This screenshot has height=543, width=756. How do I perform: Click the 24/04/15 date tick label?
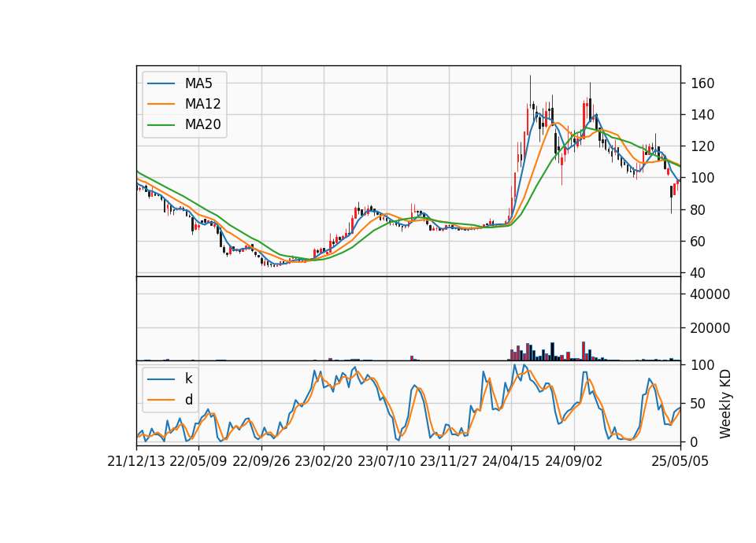pos(511,461)
